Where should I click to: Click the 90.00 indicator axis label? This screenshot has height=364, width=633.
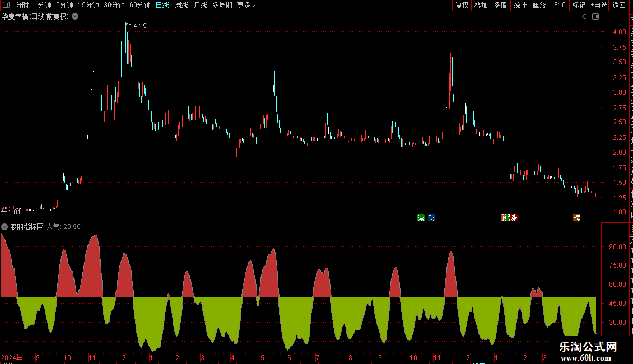click(618, 246)
